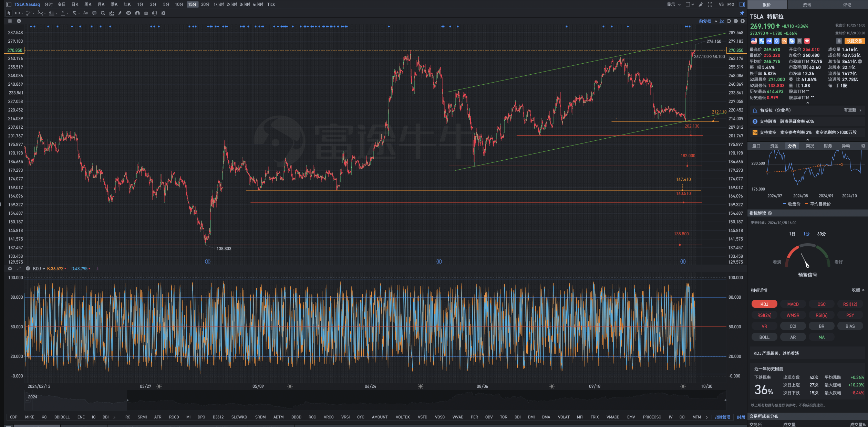The height and width of the screenshot is (427, 868).
Task: Open the 资讯 news tab
Action: click(x=807, y=4)
